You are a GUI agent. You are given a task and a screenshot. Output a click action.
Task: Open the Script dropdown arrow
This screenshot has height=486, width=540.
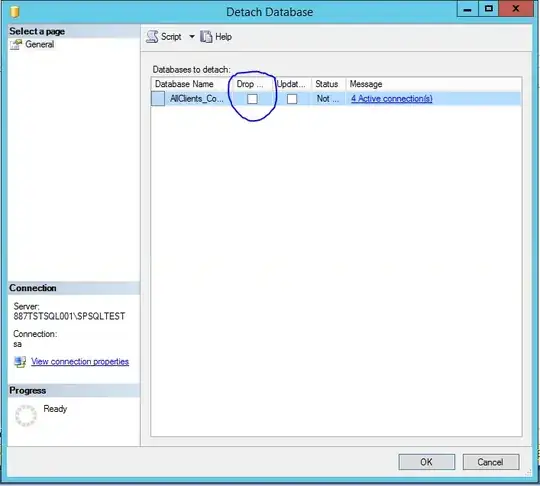click(192, 37)
